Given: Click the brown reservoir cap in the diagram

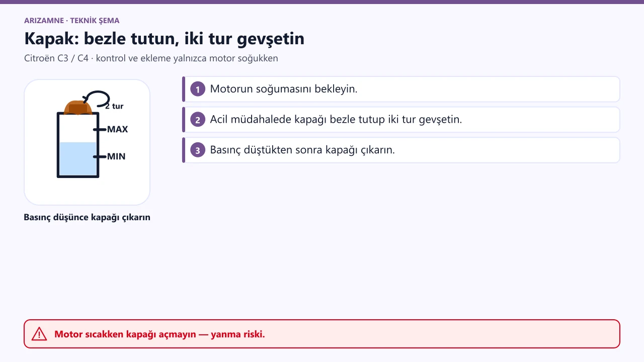Looking at the screenshot, I should coord(78,107).
